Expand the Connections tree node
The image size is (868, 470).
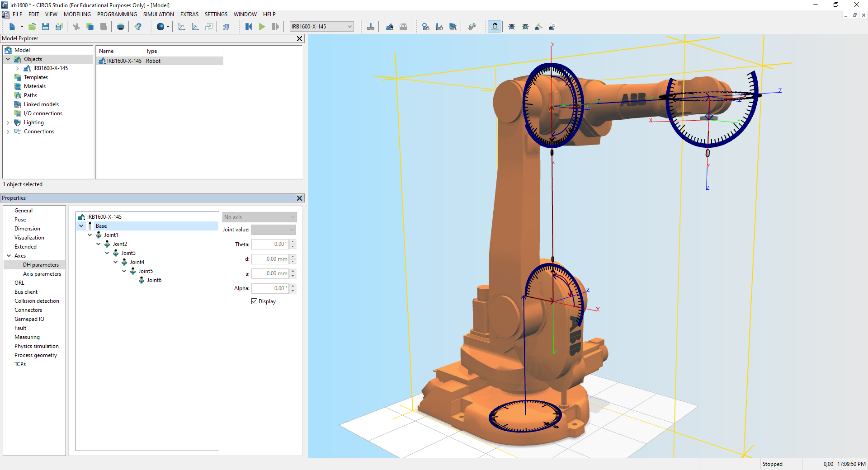point(8,132)
